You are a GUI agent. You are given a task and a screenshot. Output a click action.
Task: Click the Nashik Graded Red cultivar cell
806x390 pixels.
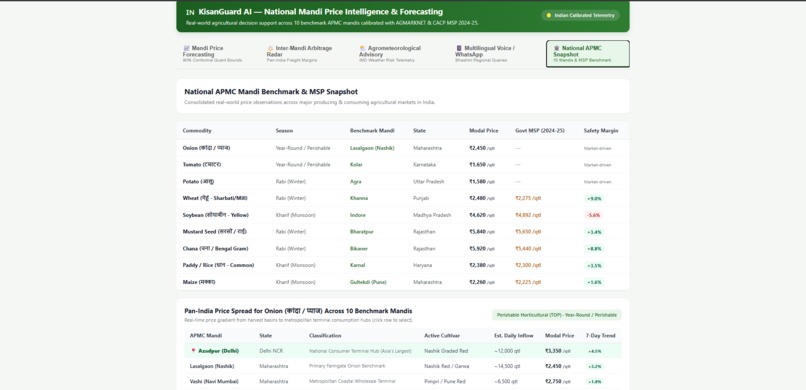click(446, 351)
